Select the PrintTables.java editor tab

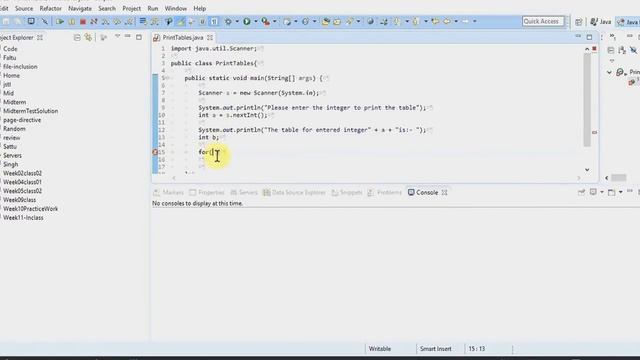tap(182, 38)
